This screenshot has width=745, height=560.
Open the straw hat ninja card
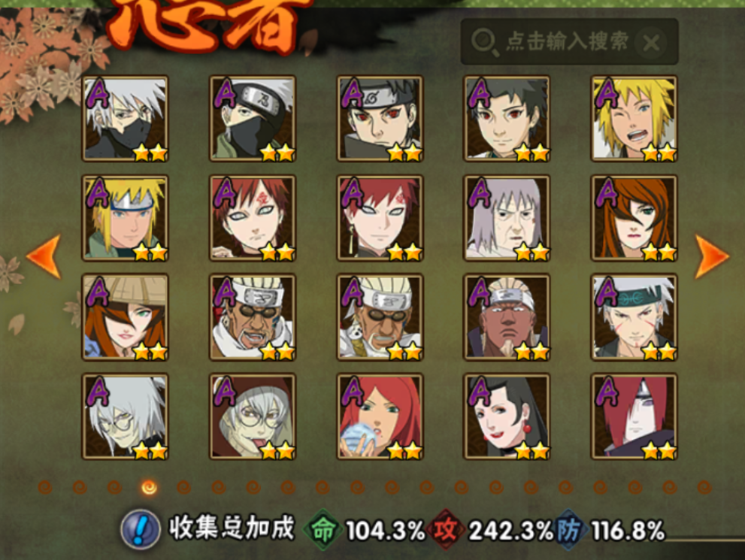pos(125,317)
